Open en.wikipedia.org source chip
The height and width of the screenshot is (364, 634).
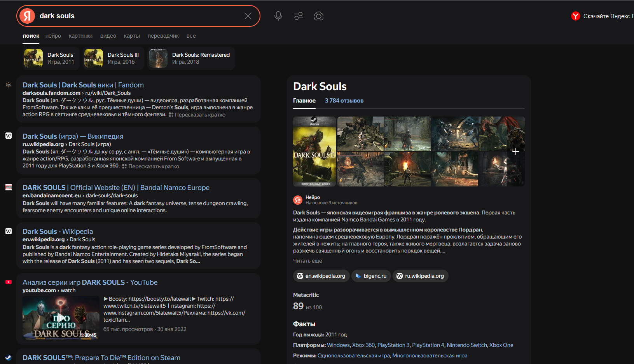point(321,276)
